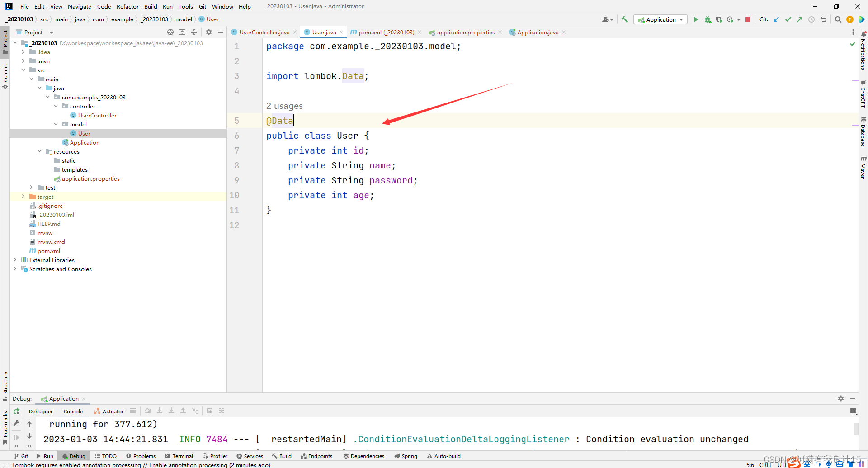Image resolution: width=868 pixels, height=468 pixels.
Task: Click the console vertical scrollbar
Action: [x=856, y=429]
